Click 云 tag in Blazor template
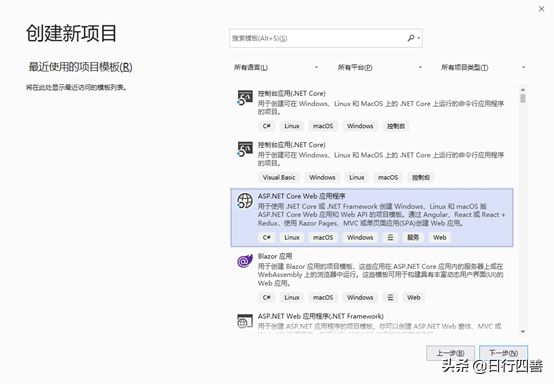 click(390, 297)
